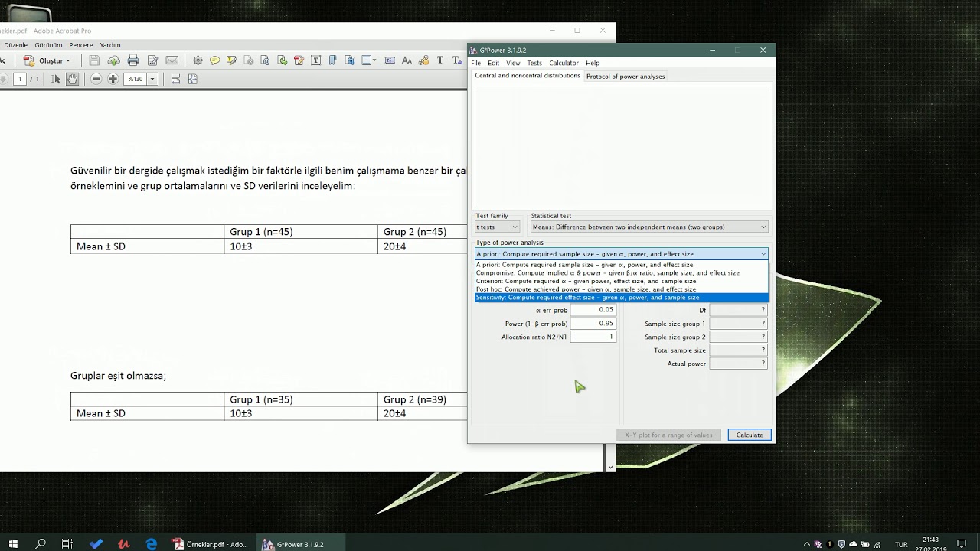The height and width of the screenshot is (551, 980).
Task: Choose the Select arrow tool in Acrobat
Action: (x=56, y=79)
